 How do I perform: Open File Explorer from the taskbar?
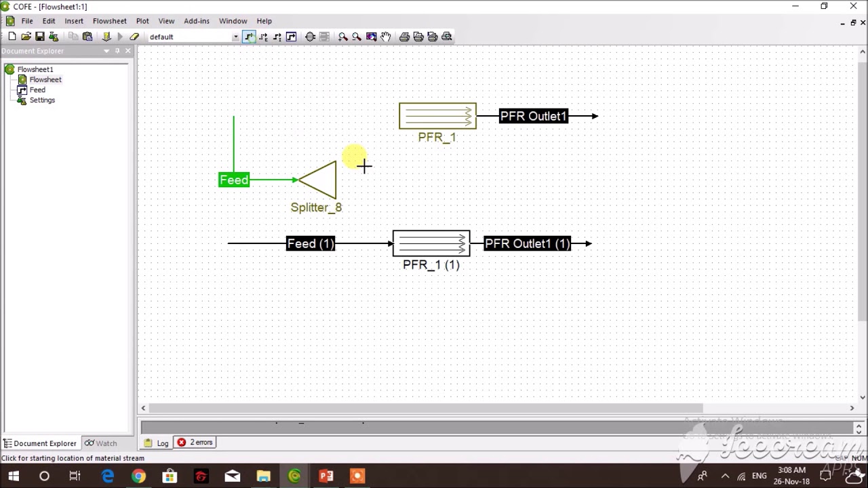click(x=263, y=476)
